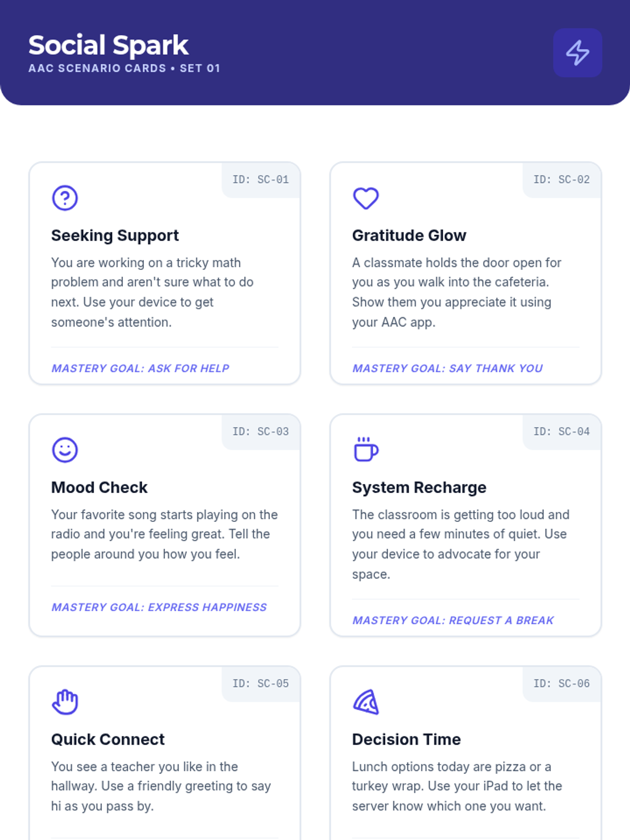The height and width of the screenshot is (840, 630).
Task: Click Mastery Goal: Ask for Help label
Action: coord(140,369)
